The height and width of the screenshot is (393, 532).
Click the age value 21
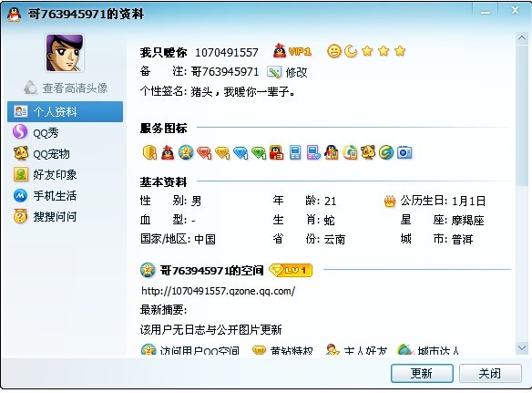click(x=330, y=202)
